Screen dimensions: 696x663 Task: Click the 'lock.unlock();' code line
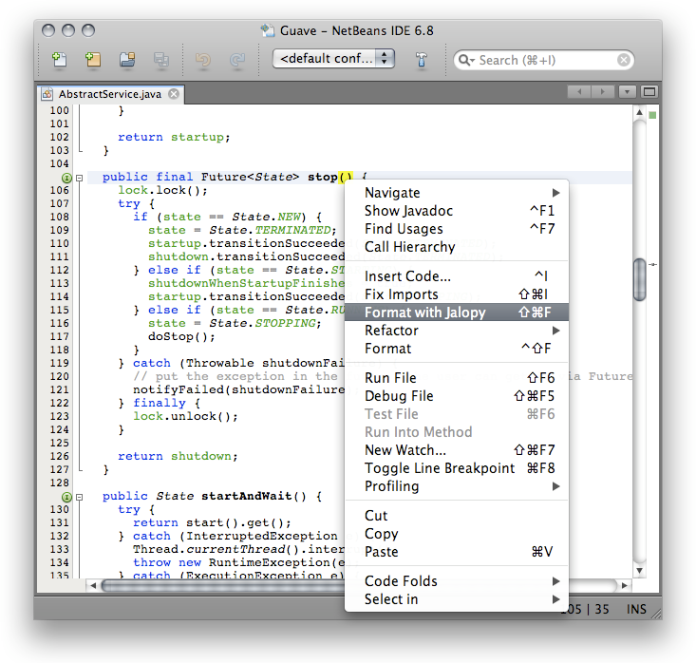186,416
